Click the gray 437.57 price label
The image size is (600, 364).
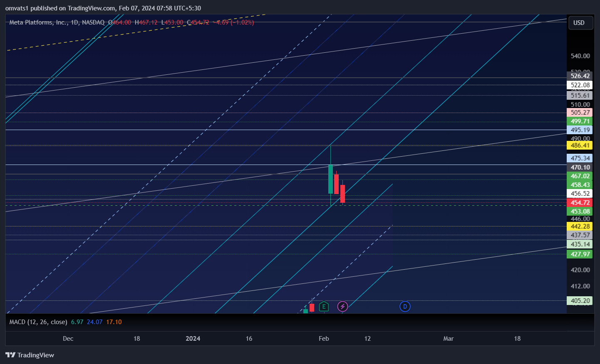click(580, 235)
